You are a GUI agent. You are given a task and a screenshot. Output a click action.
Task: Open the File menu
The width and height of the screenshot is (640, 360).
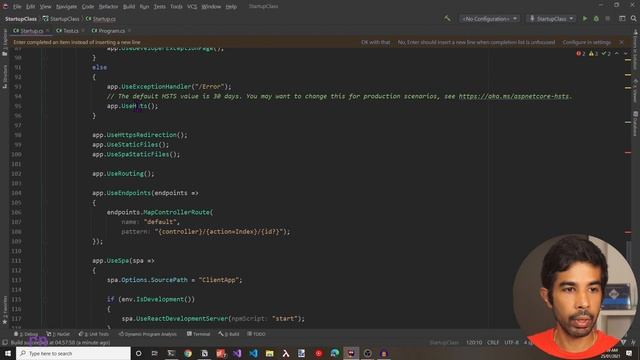17,7
